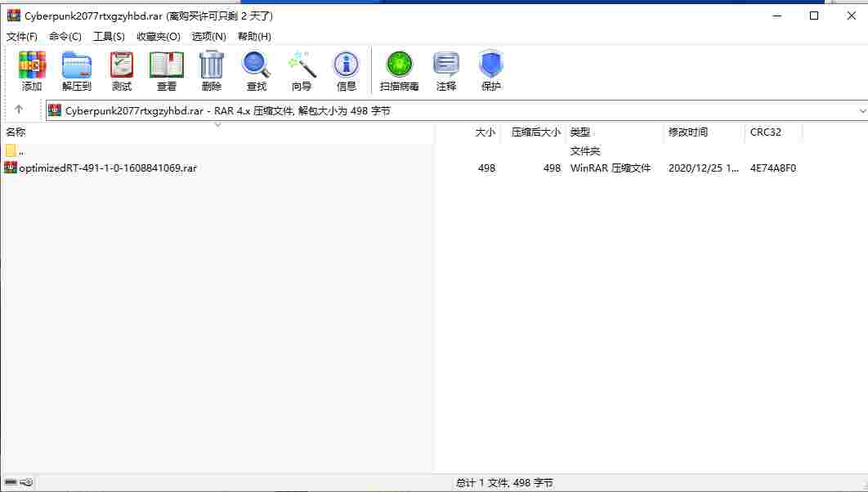Click the 文件夹 type cell
Screen dimensions: 868x492
click(x=585, y=151)
